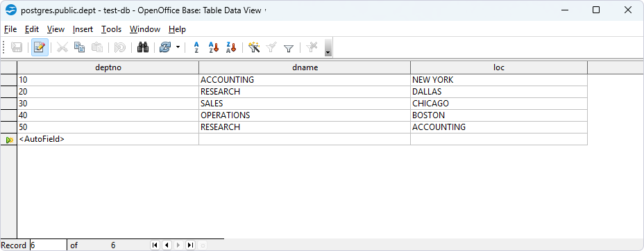Viewport: 644px width, 251px height.
Task: Click the Paste clipboard icon
Action: 97,47
